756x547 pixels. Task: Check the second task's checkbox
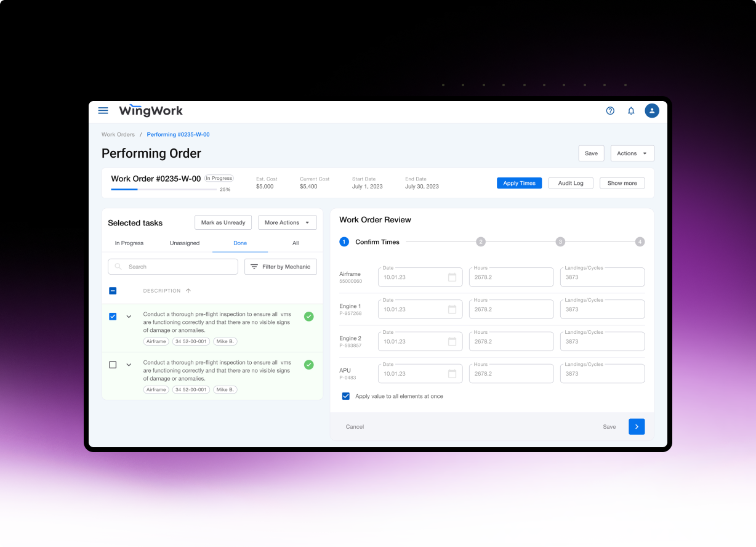pos(113,365)
